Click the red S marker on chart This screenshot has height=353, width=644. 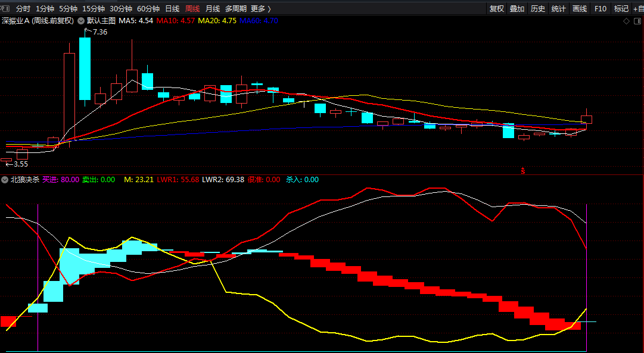click(523, 171)
